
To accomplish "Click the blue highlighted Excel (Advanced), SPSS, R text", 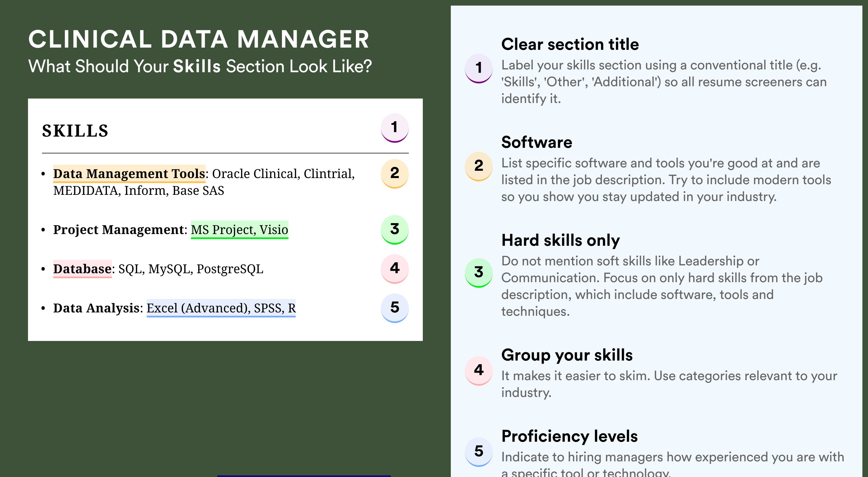I will pos(221,308).
